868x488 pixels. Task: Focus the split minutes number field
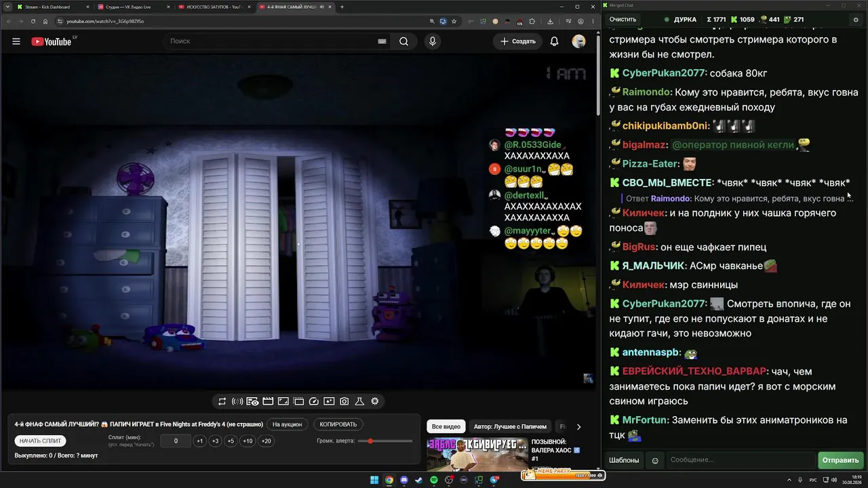(x=176, y=441)
